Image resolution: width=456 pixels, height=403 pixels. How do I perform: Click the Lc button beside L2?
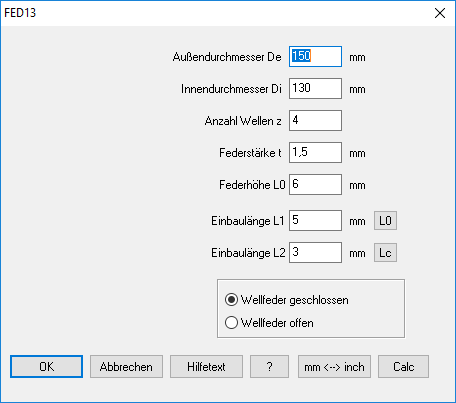385,253
